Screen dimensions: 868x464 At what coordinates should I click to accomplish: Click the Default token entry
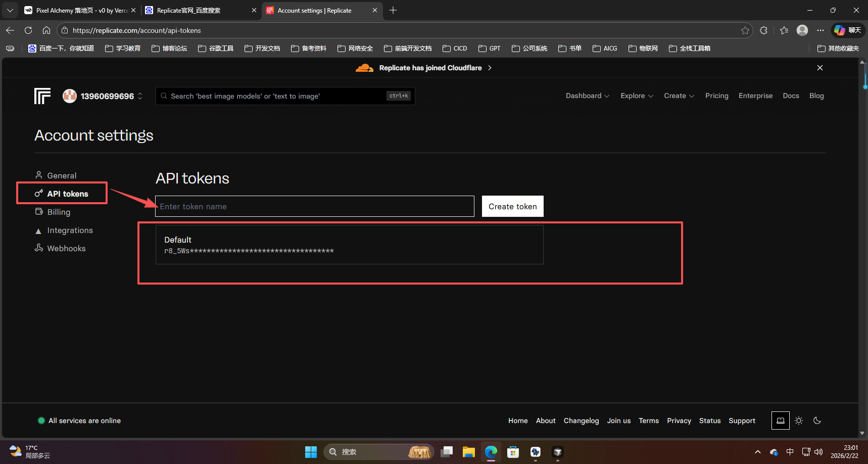pos(349,245)
